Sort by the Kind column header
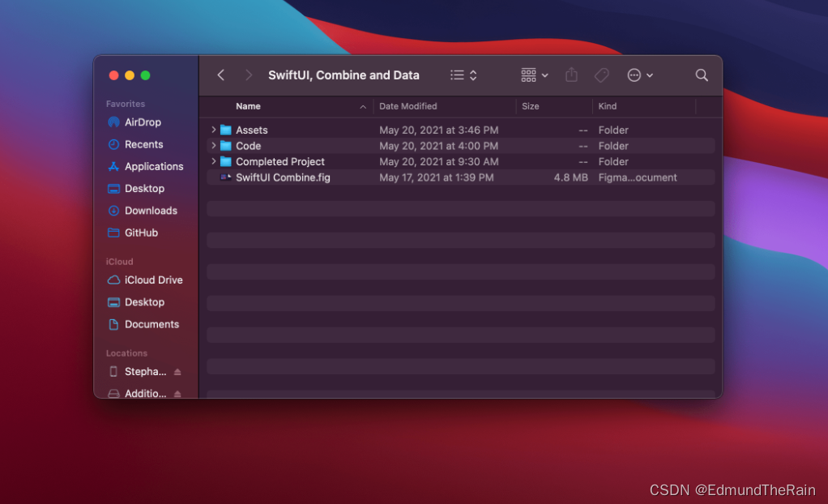This screenshot has width=828, height=504. (x=608, y=106)
